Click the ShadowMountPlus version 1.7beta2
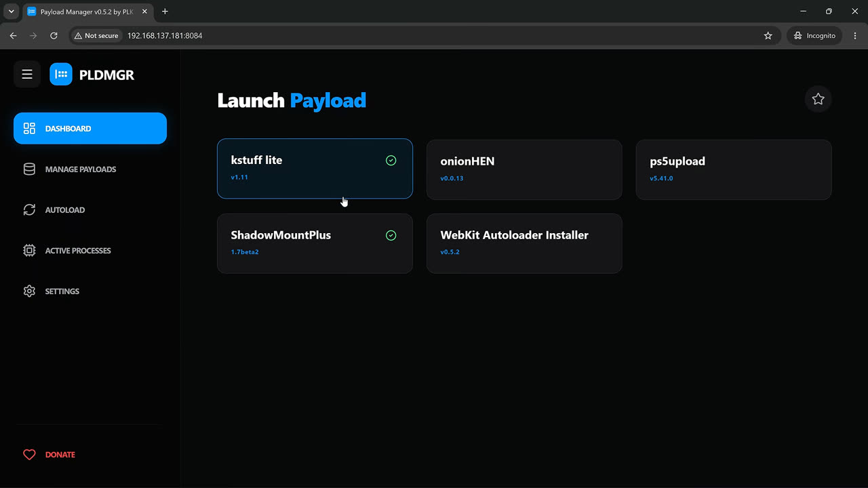Screen dimensions: 868x488 click(245, 252)
